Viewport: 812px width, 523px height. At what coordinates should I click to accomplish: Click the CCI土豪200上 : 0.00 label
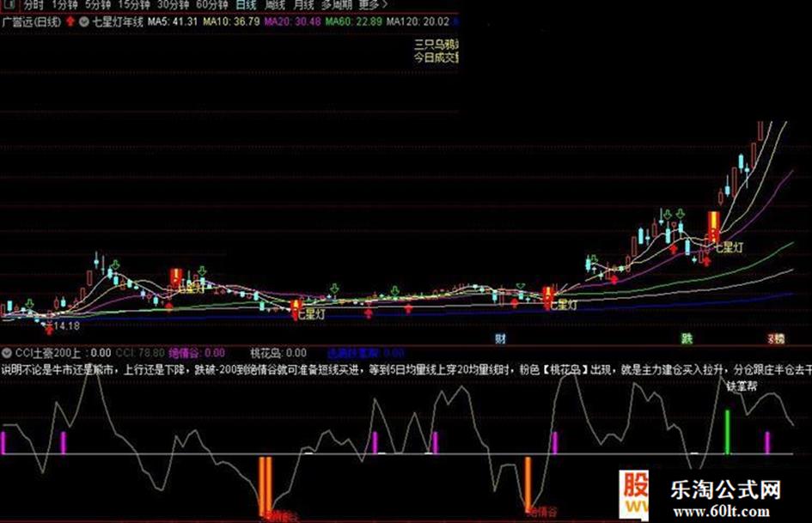63,353
